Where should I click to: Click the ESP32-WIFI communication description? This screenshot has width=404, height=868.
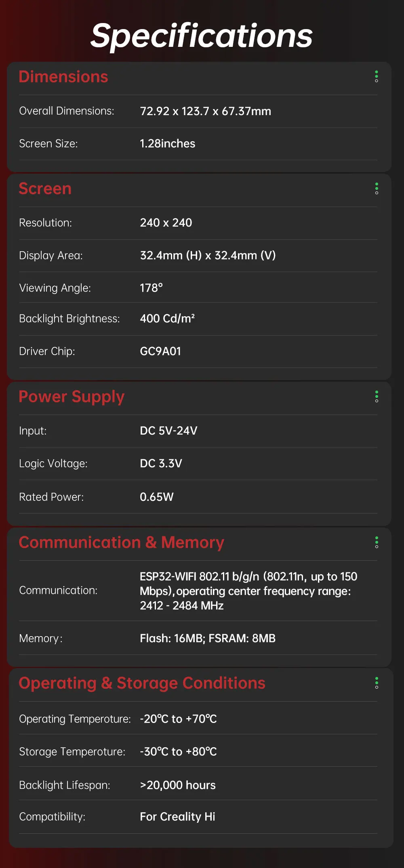coord(248,591)
